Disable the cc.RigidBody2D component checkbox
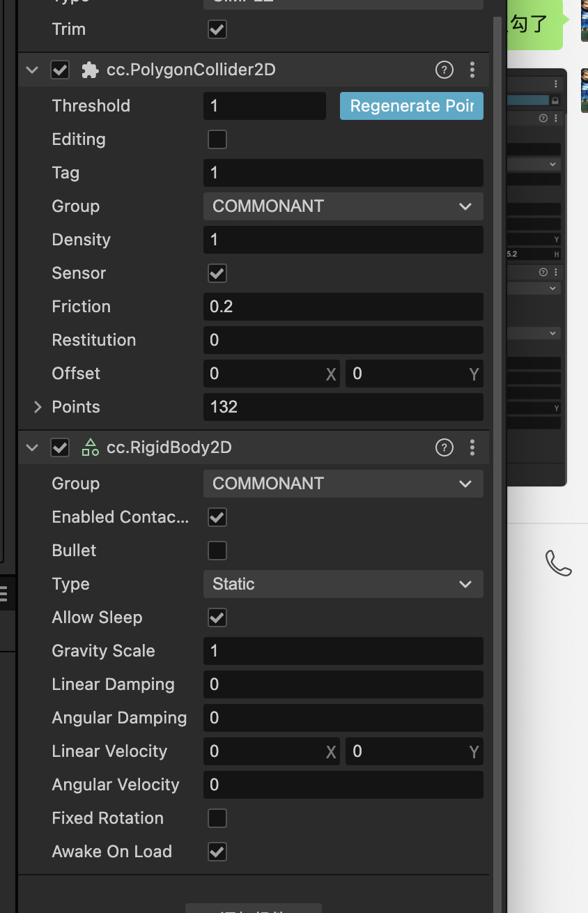The height and width of the screenshot is (913, 588). [x=60, y=447]
